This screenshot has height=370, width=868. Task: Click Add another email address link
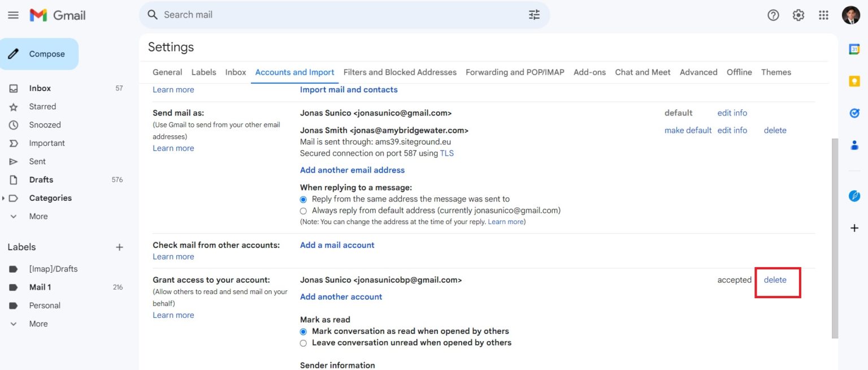[352, 170]
